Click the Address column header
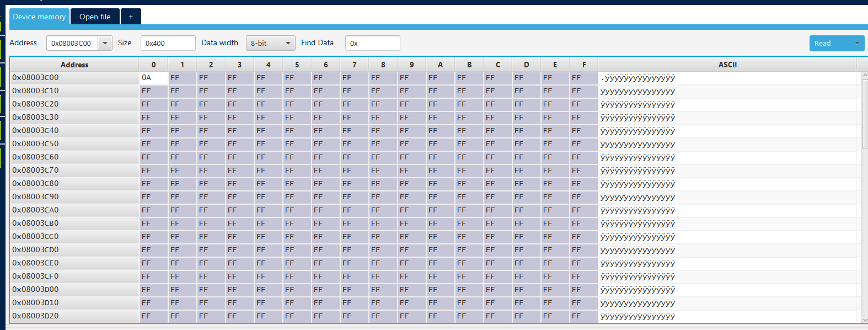This screenshot has width=868, height=330. click(x=74, y=65)
